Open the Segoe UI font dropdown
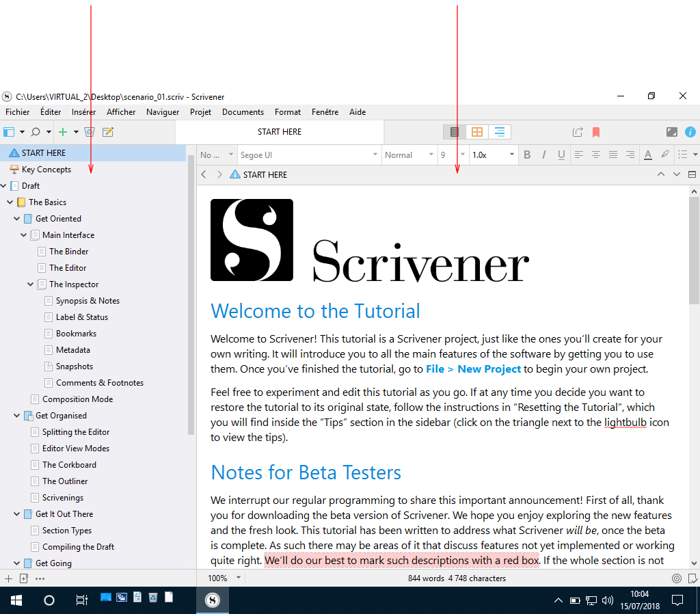 (309, 155)
